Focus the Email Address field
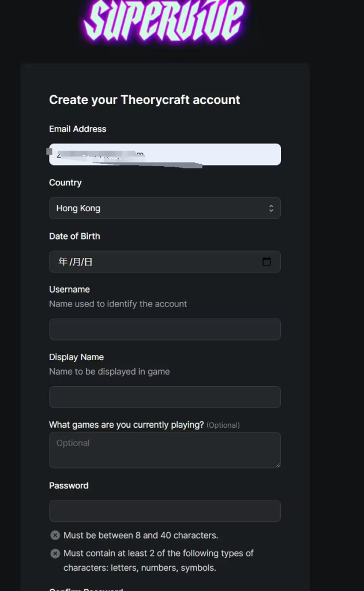 coord(164,154)
